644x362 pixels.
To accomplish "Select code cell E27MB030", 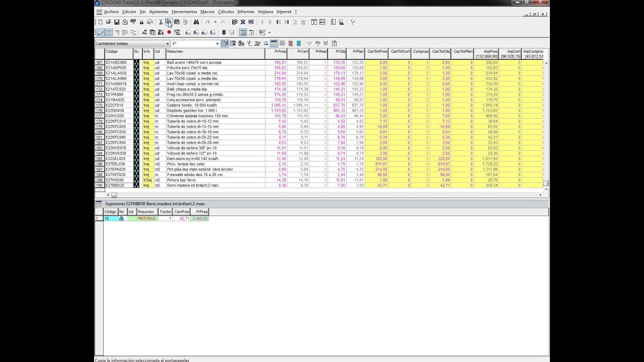I will point(118,186).
